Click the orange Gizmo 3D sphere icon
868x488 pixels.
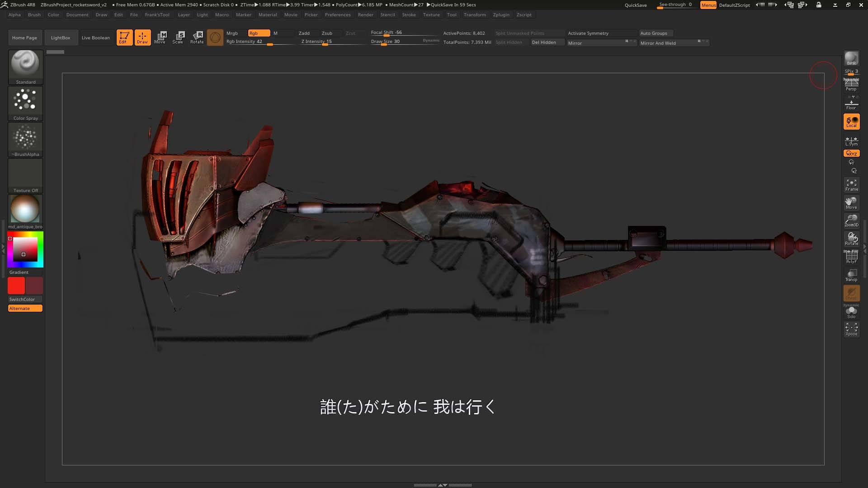[215, 38]
